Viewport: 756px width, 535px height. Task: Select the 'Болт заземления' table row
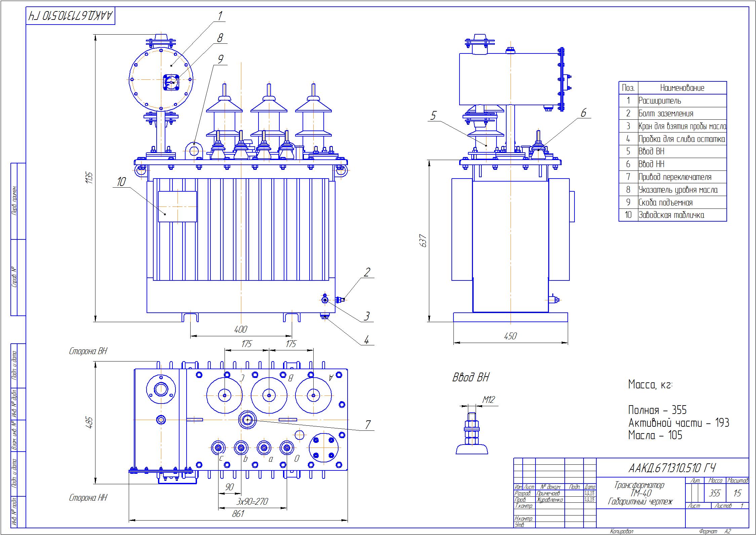pyautogui.click(x=673, y=113)
